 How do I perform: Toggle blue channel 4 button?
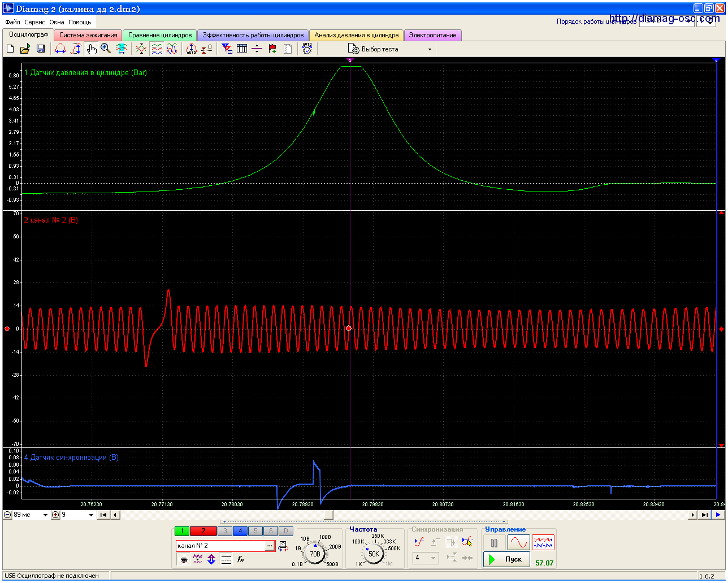(240, 531)
